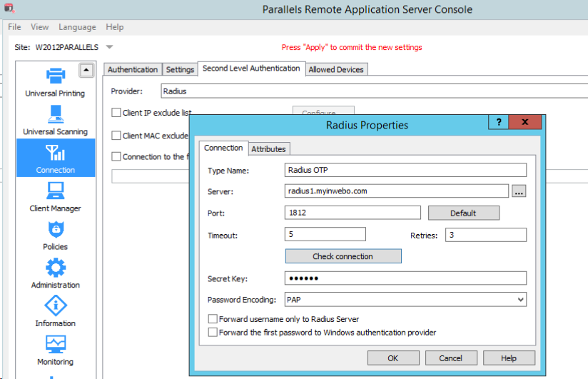The image size is (588, 379).
Task: Toggle Client IP exclude list checkbox
Action: click(116, 113)
